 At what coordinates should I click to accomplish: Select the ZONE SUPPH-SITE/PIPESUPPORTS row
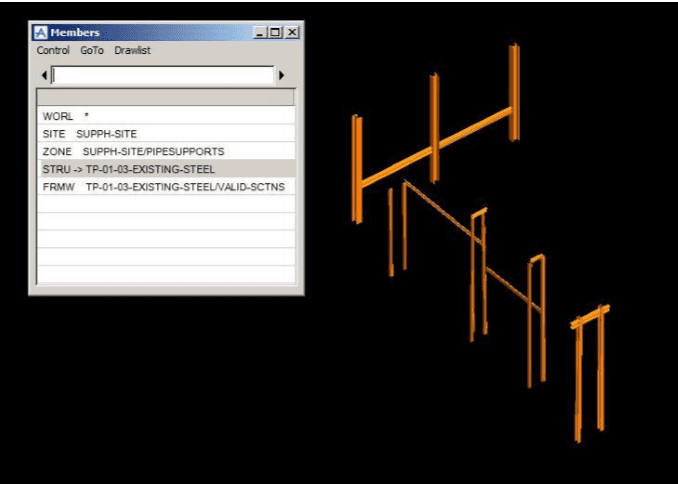[x=166, y=151]
